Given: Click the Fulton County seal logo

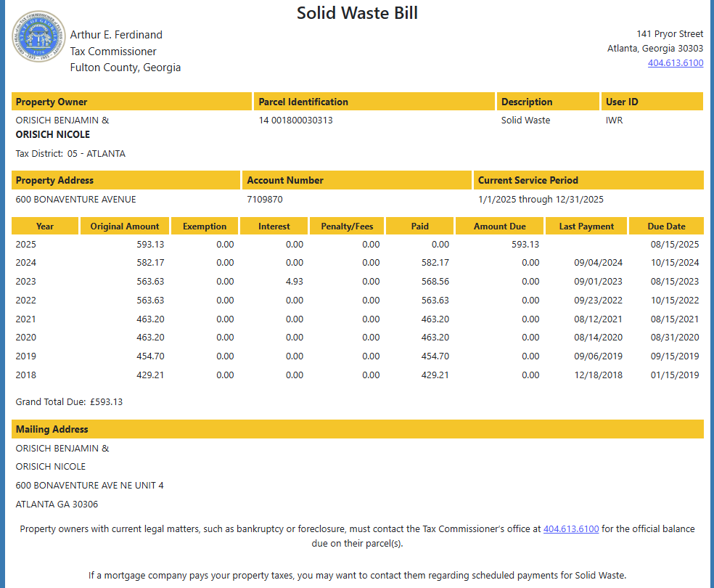Looking at the screenshot, I should click(38, 38).
